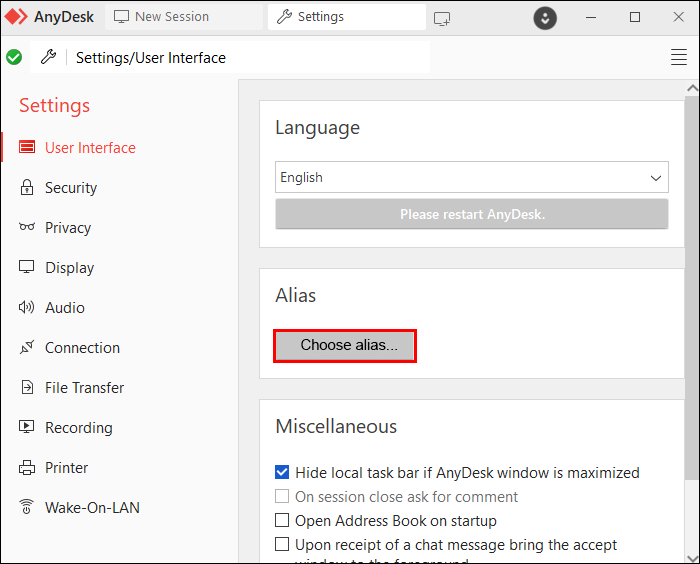Click the green connection status checkmark icon
The image size is (700, 564).
pyautogui.click(x=14, y=58)
